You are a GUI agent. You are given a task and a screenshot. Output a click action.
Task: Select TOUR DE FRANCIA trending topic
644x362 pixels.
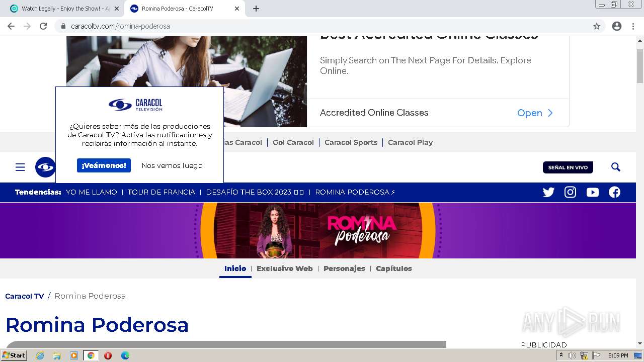click(162, 192)
